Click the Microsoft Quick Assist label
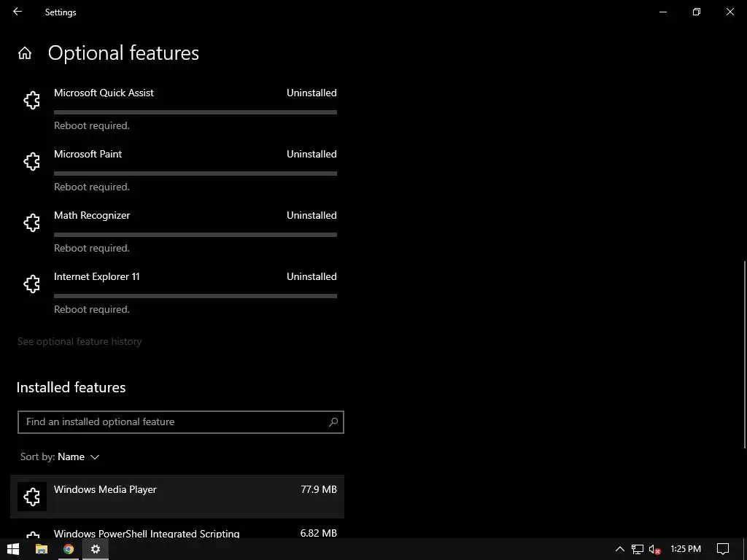The image size is (747, 560). coord(104,93)
